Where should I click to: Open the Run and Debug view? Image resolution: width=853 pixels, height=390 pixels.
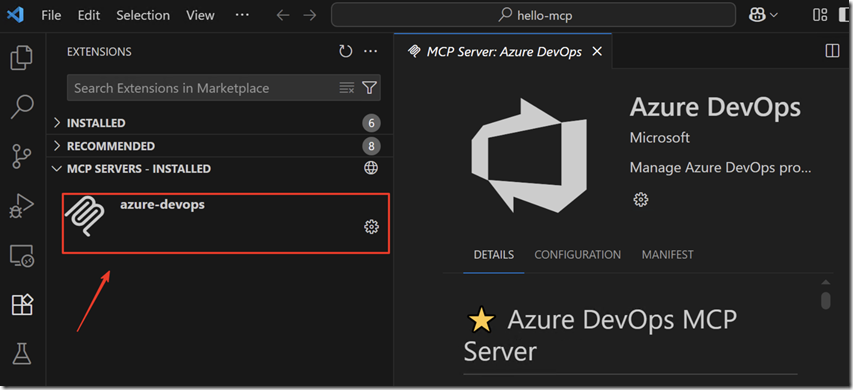(x=22, y=206)
